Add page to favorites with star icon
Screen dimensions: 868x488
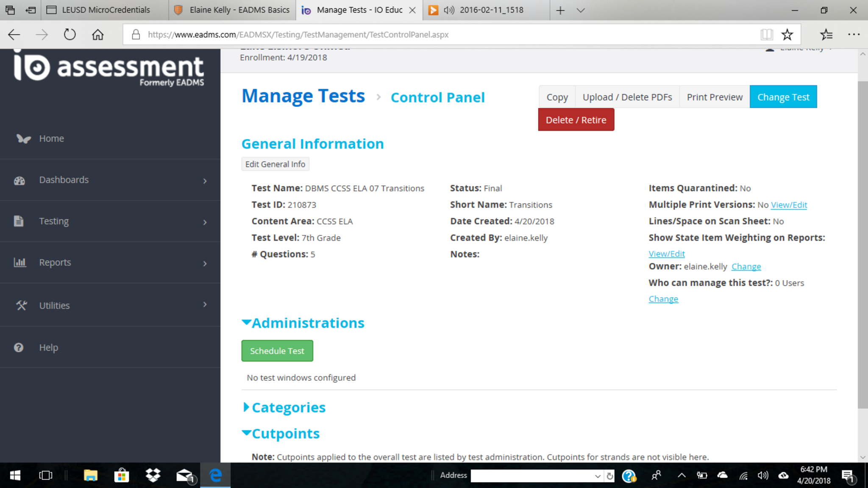[x=787, y=34]
